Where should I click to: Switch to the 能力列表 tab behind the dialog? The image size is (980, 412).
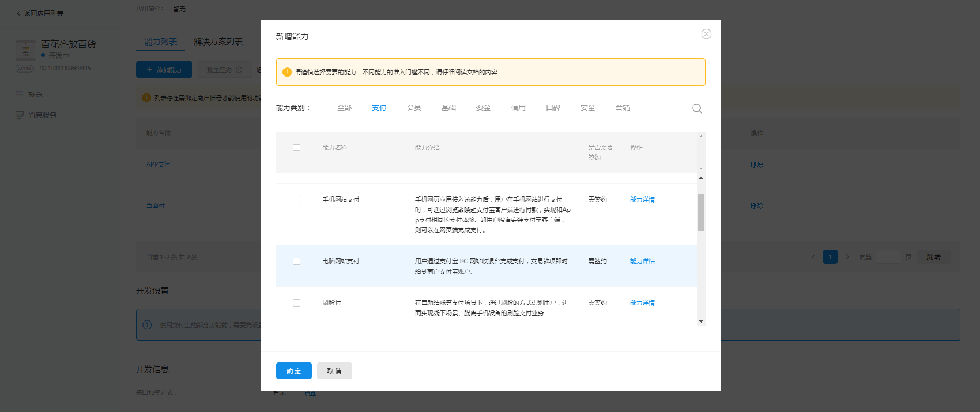coord(160,42)
